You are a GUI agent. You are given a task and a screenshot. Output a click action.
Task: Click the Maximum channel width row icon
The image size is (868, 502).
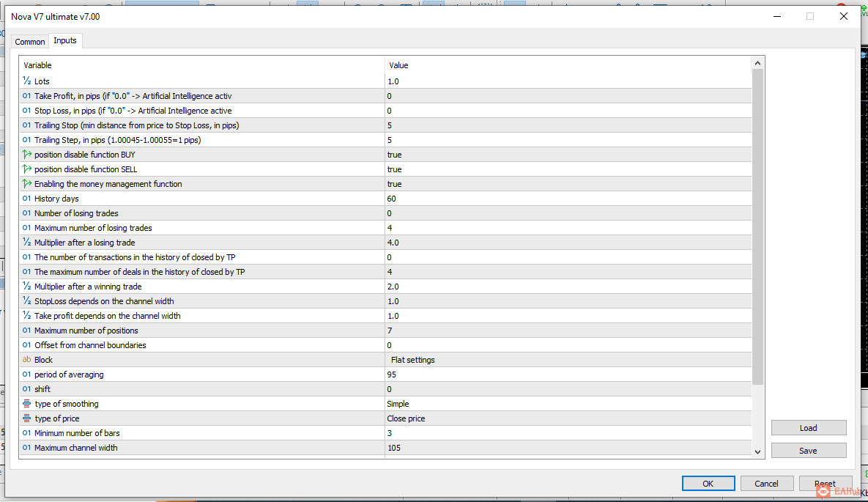26,448
